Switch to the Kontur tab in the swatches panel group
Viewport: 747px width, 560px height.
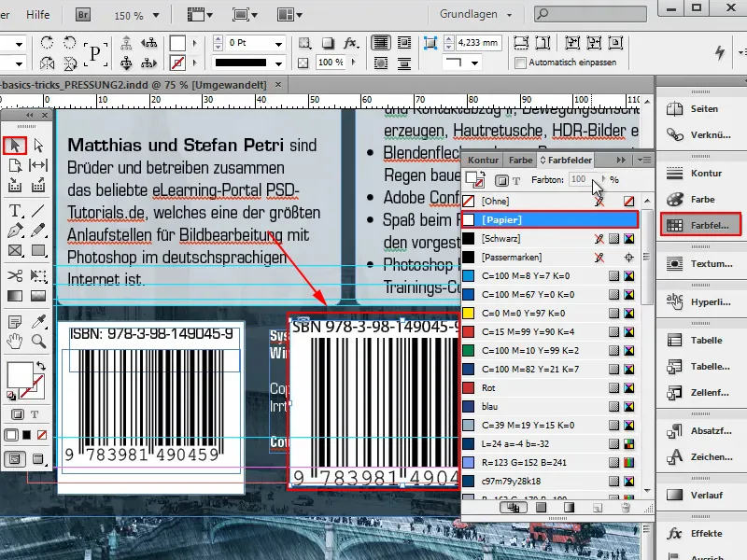pyautogui.click(x=483, y=160)
